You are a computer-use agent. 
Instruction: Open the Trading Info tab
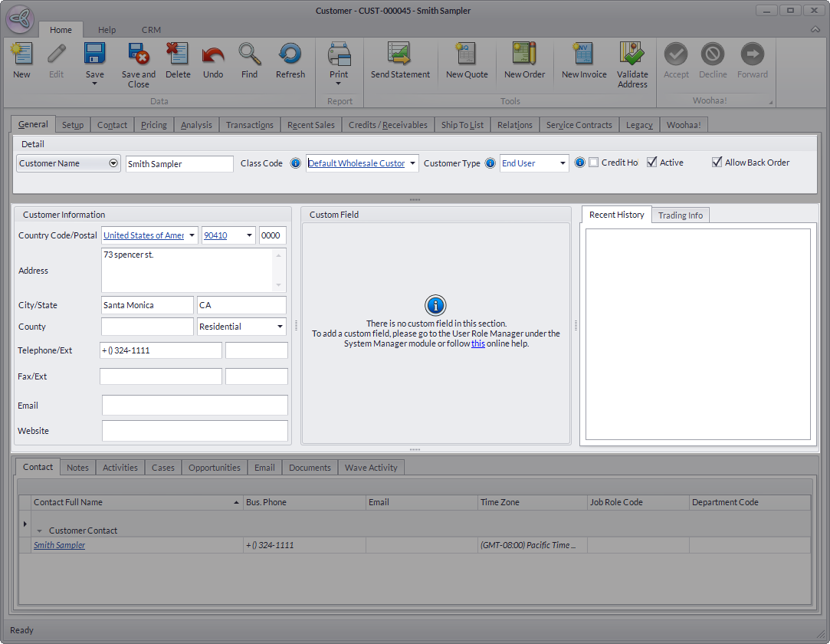click(x=680, y=215)
